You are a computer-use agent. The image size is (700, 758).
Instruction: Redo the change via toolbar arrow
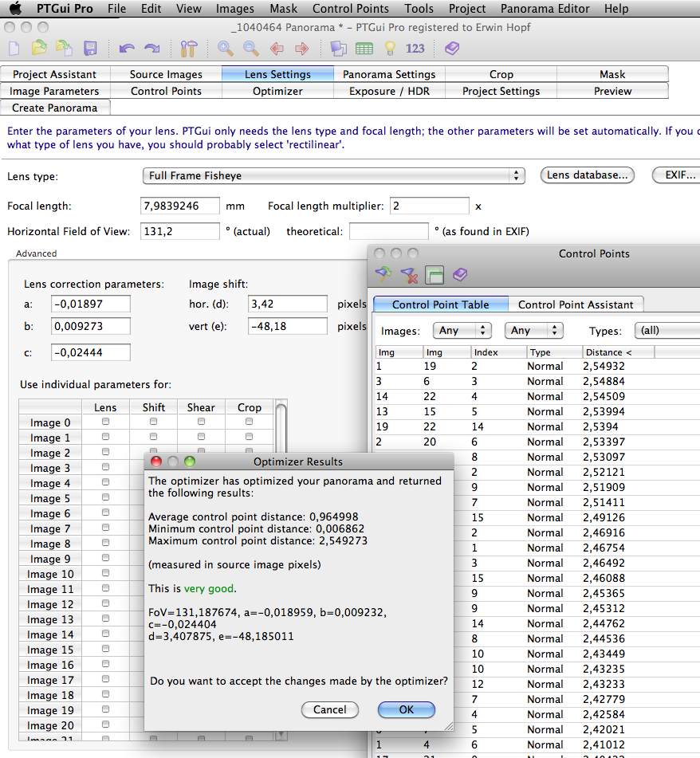point(152,49)
